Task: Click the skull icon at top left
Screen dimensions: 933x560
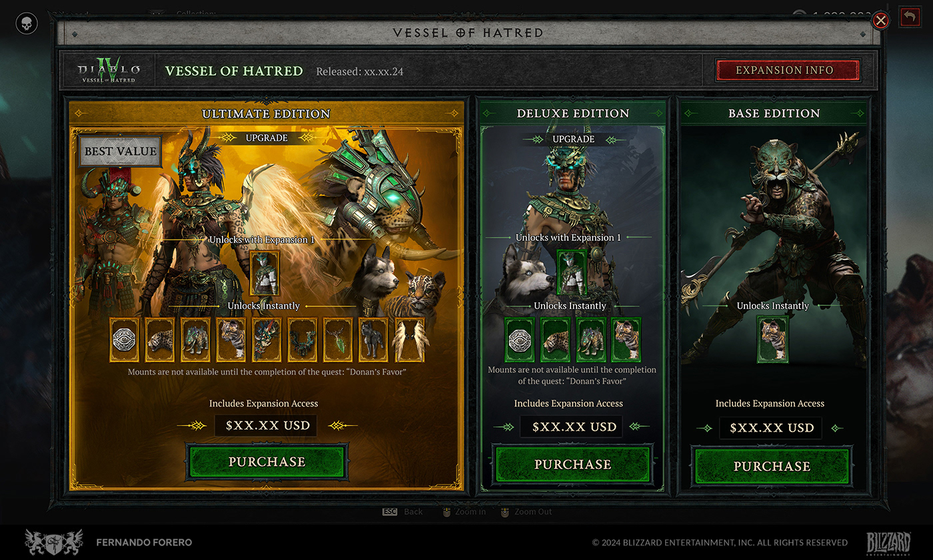Action: coord(27,24)
